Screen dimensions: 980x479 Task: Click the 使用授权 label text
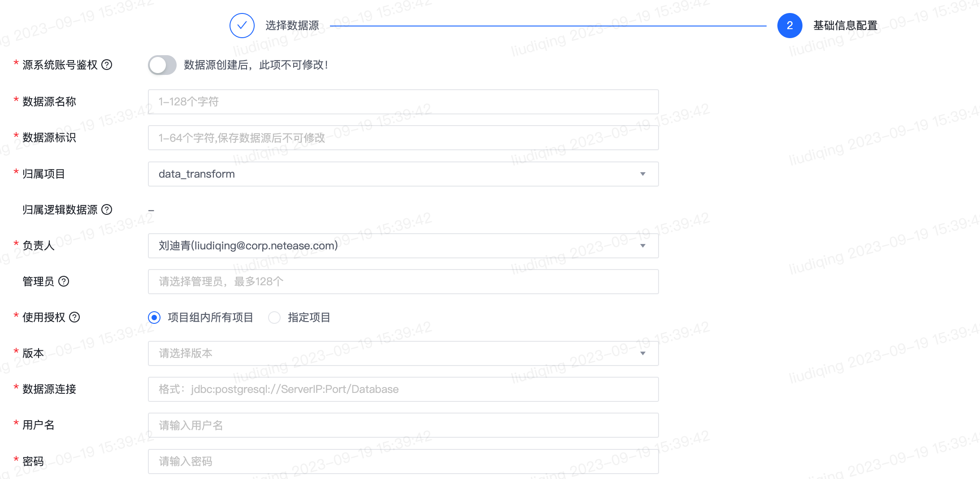44,317
